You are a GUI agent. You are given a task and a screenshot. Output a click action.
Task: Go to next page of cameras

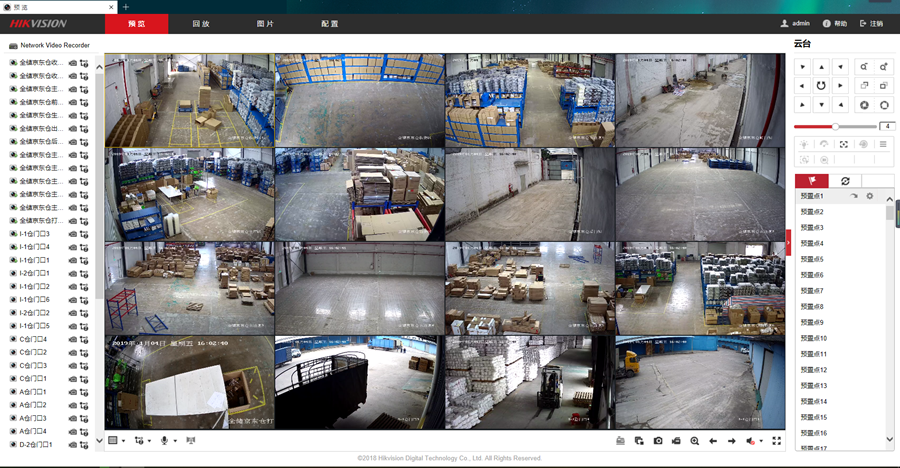point(731,441)
